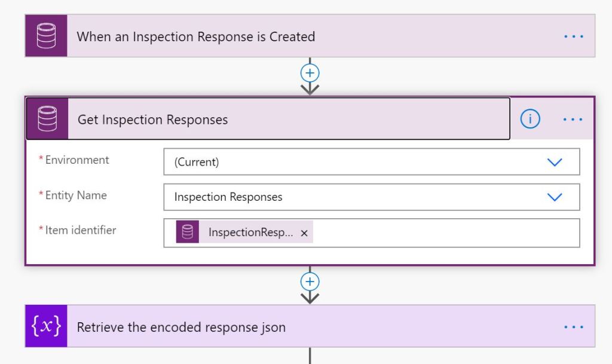This screenshot has height=364, width=612.
Task: Expand the Entity Name dropdown arrow
Action: (555, 197)
